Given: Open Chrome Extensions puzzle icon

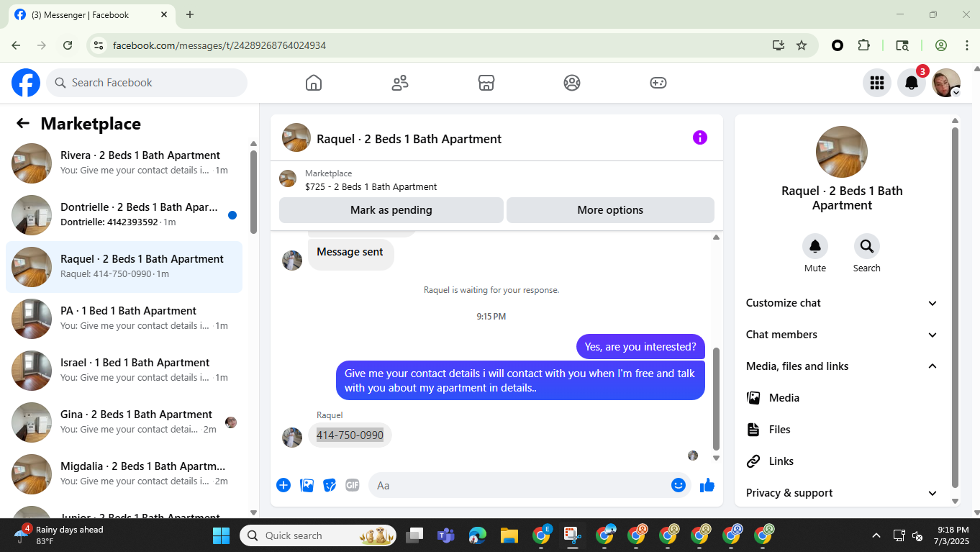Looking at the screenshot, I should 864,45.
